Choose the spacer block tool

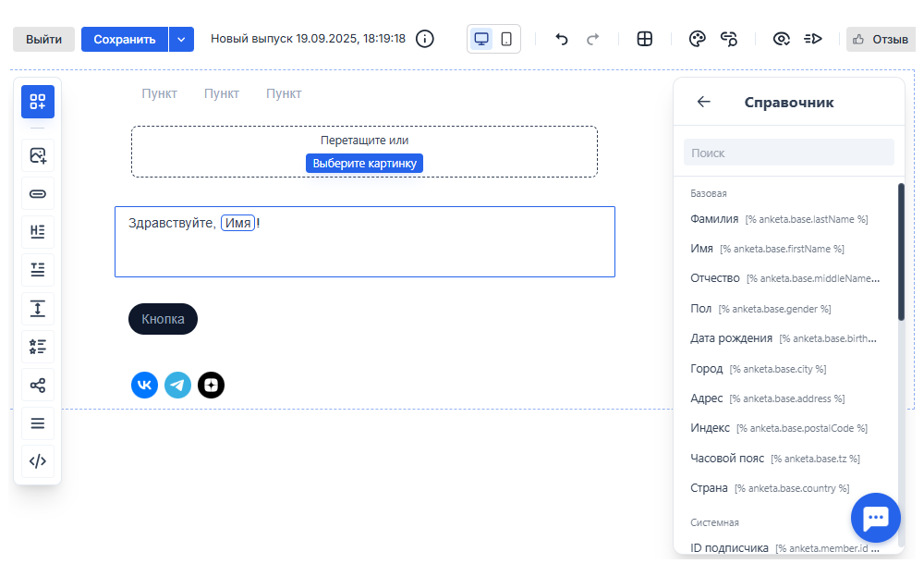[x=38, y=308]
